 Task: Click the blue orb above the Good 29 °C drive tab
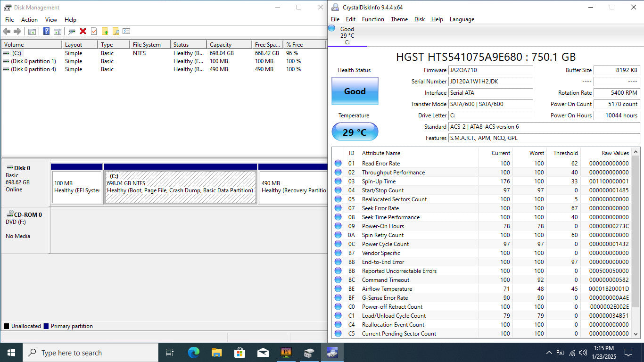(x=331, y=28)
